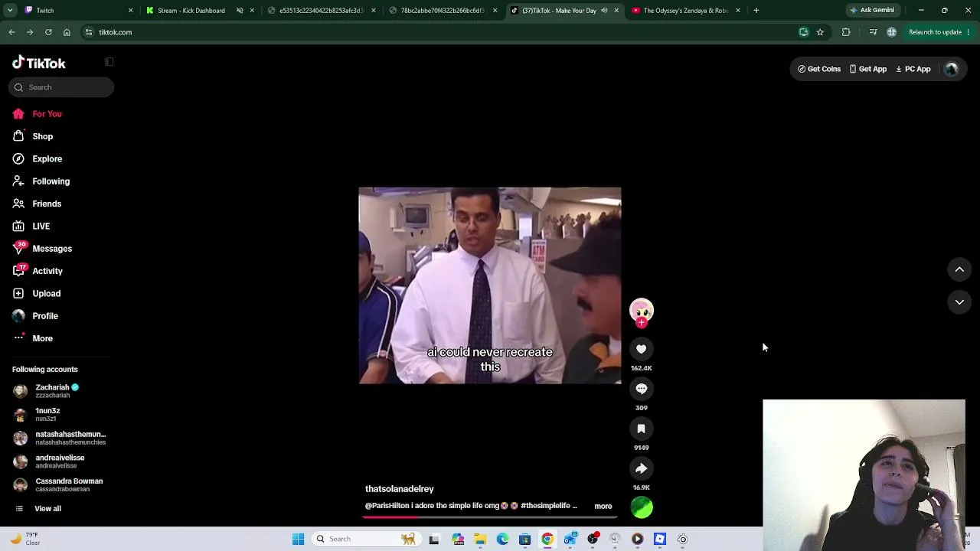Expand the video caption with more
The height and width of the screenshot is (551, 980).
(603, 507)
